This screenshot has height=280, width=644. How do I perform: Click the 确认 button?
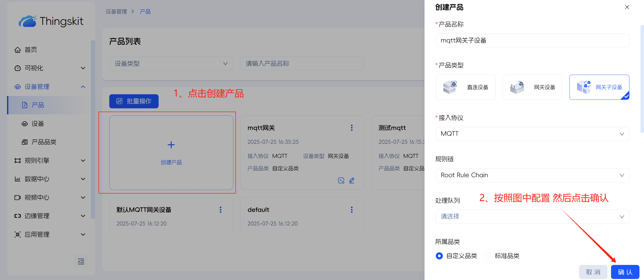coord(625,272)
